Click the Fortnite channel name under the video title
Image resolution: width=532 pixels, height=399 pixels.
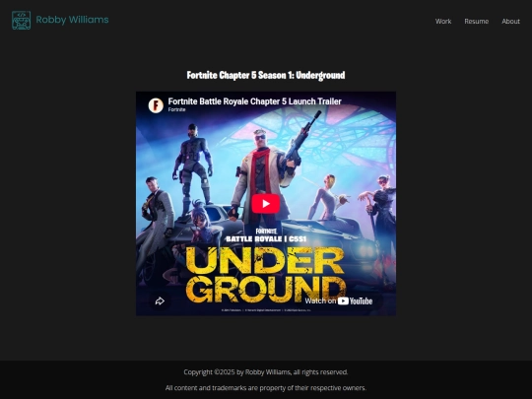[176, 109]
